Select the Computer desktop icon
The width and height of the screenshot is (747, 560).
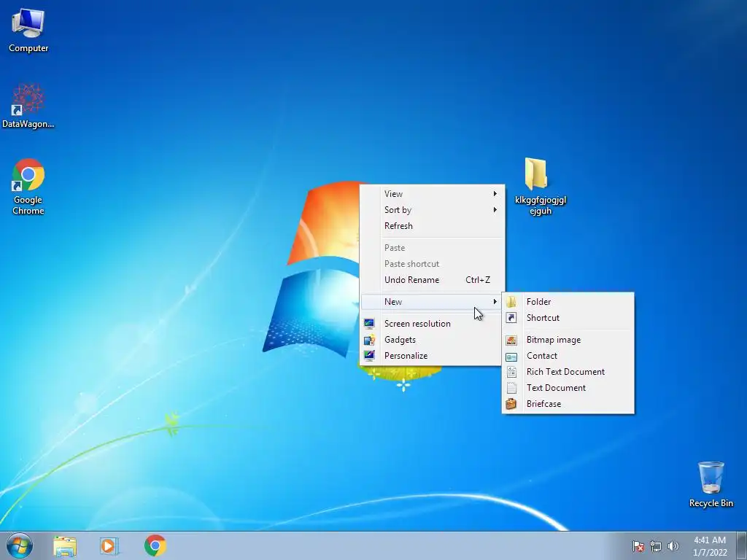tap(28, 29)
